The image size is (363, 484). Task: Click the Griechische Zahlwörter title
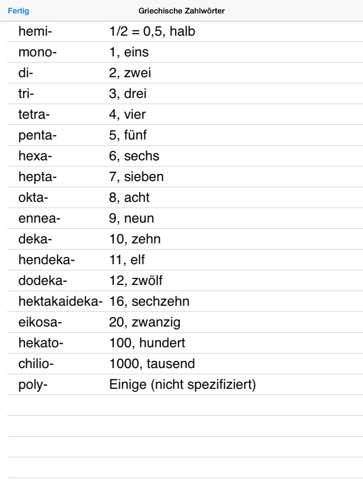tap(182, 11)
